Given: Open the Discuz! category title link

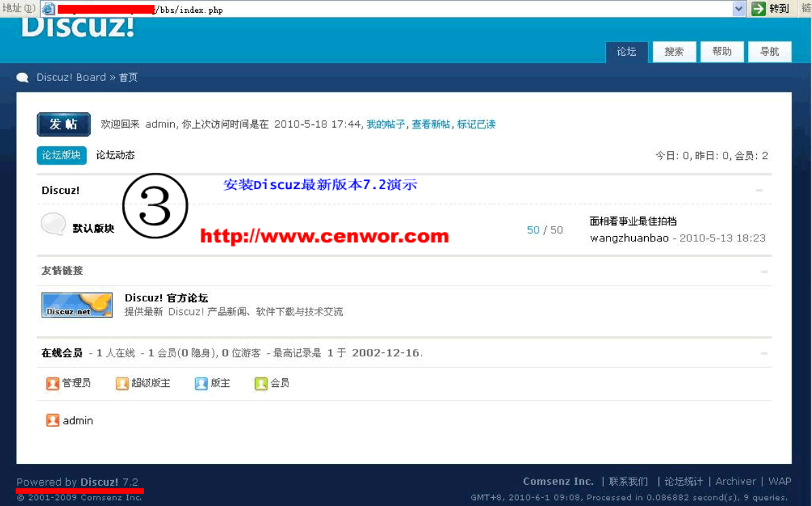Looking at the screenshot, I should [61, 190].
